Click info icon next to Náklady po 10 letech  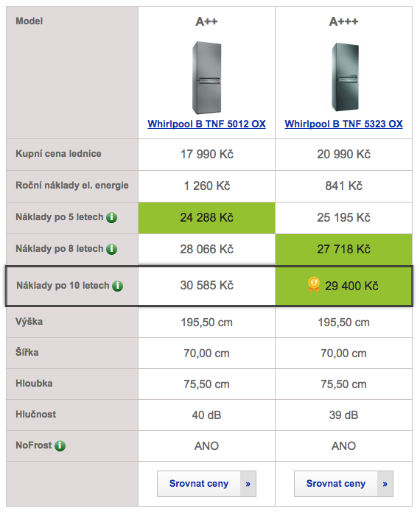click(x=117, y=286)
